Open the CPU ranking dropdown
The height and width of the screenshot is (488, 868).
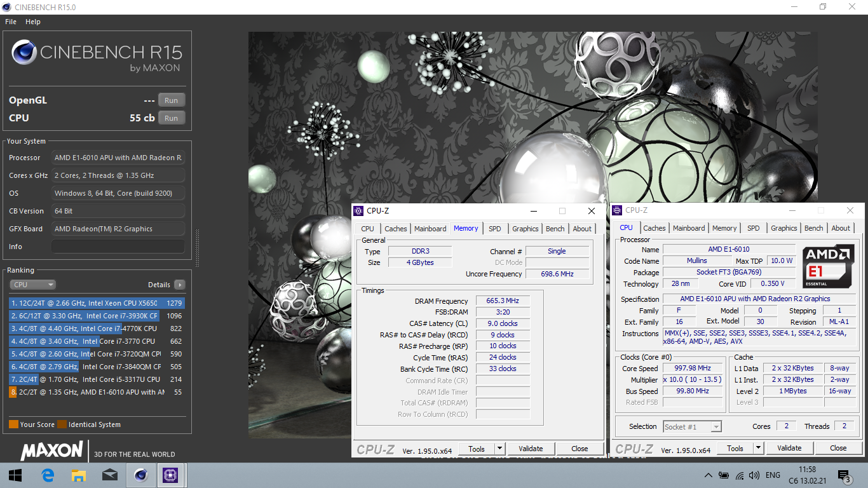(x=32, y=285)
